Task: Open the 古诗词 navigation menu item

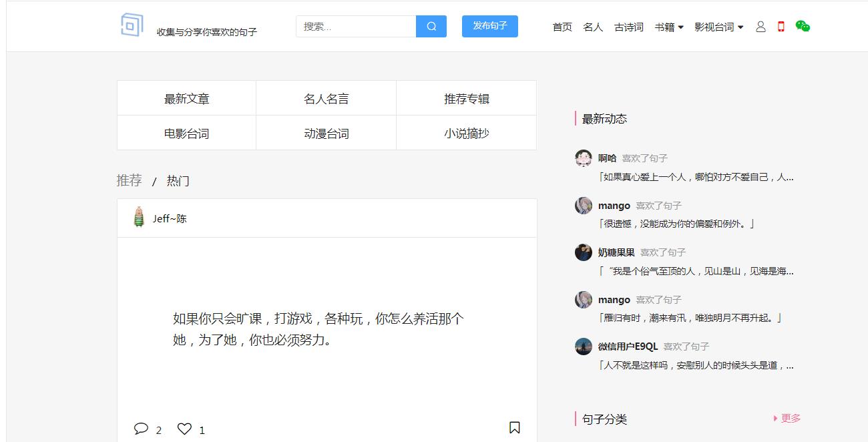Action: coord(628,27)
